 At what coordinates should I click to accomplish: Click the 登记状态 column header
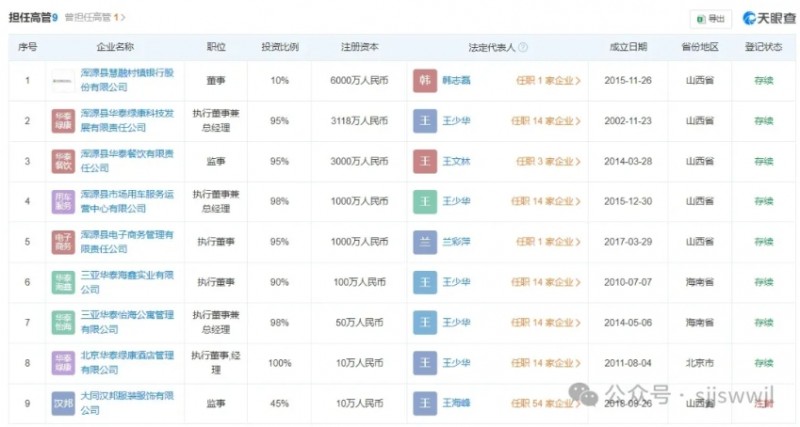[763, 47]
